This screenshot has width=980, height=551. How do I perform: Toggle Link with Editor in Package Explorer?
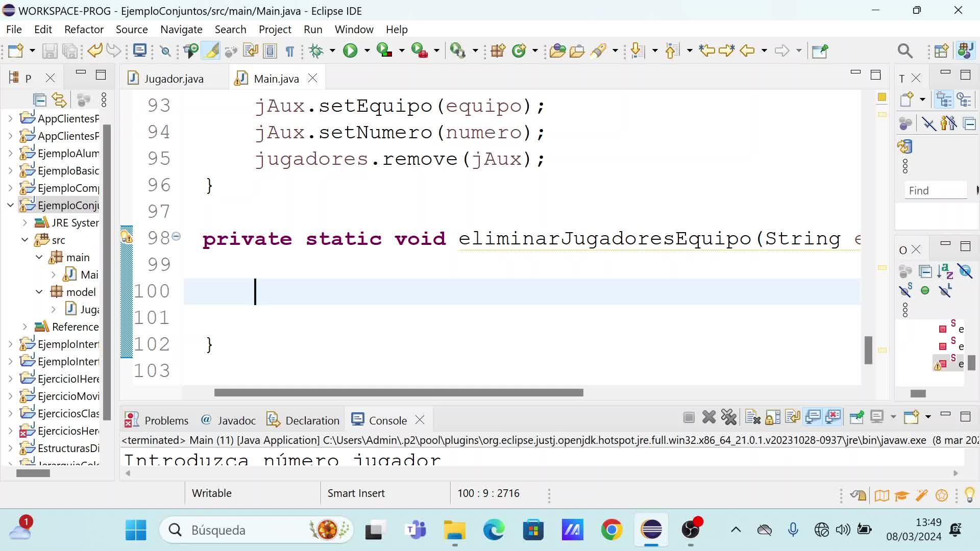(x=59, y=100)
